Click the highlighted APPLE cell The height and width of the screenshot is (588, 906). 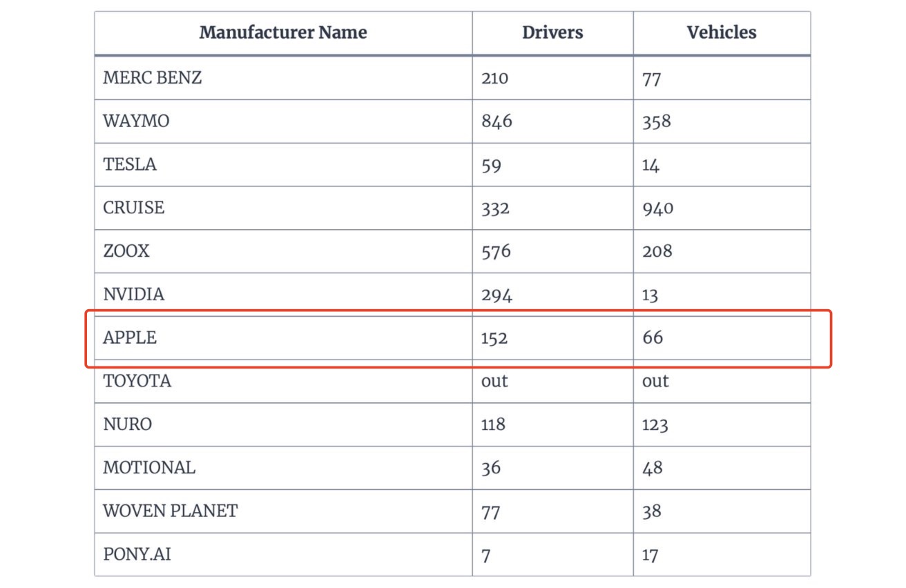(130, 338)
